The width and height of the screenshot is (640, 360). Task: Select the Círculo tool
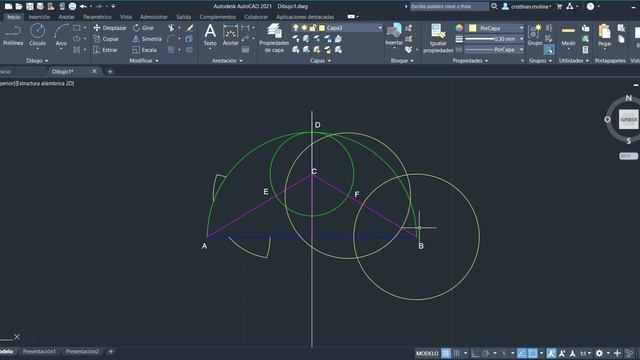[x=38, y=35]
